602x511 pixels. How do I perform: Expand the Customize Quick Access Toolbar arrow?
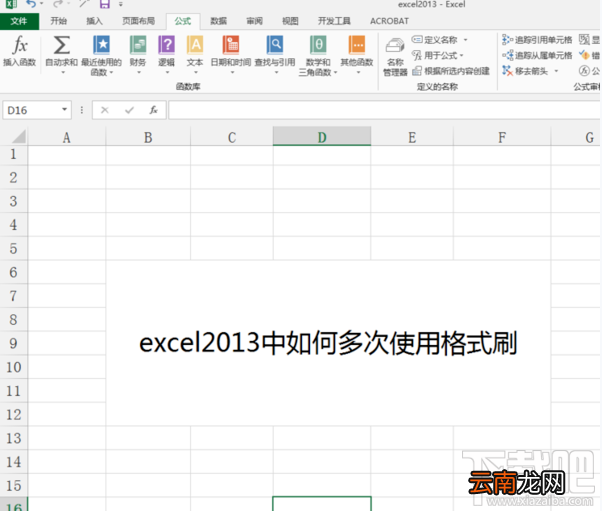pos(121,5)
